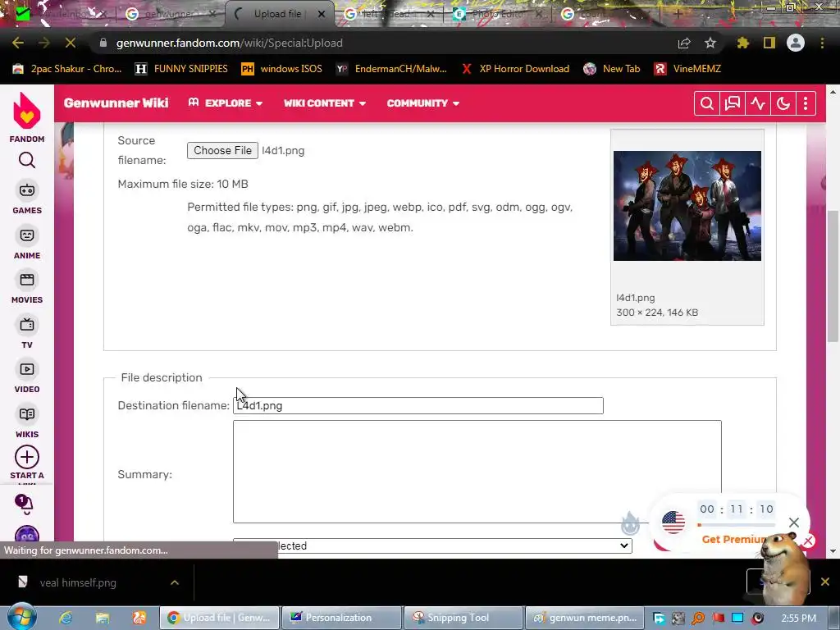Open the sidebar search magnifier
The image size is (840, 630).
(27, 160)
